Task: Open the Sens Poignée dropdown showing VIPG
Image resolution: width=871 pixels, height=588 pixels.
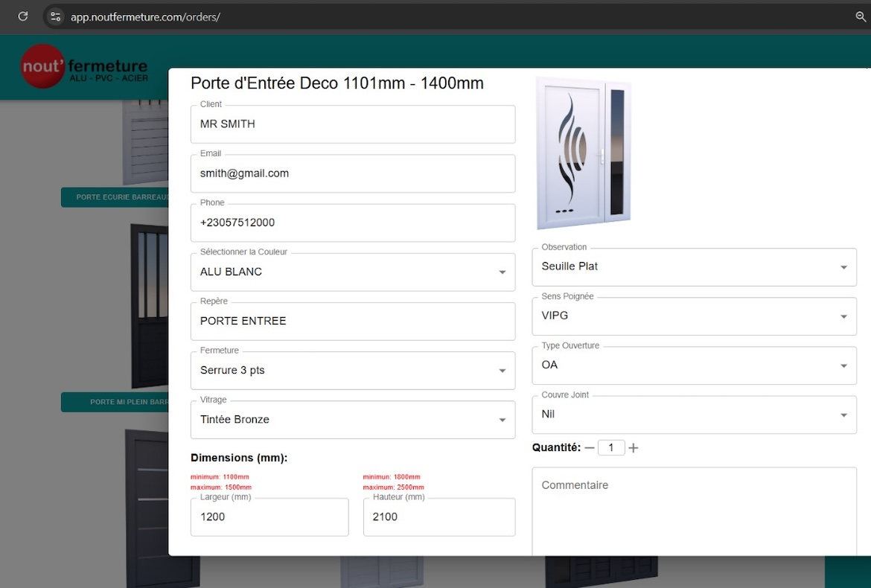Action: pos(843,316)
